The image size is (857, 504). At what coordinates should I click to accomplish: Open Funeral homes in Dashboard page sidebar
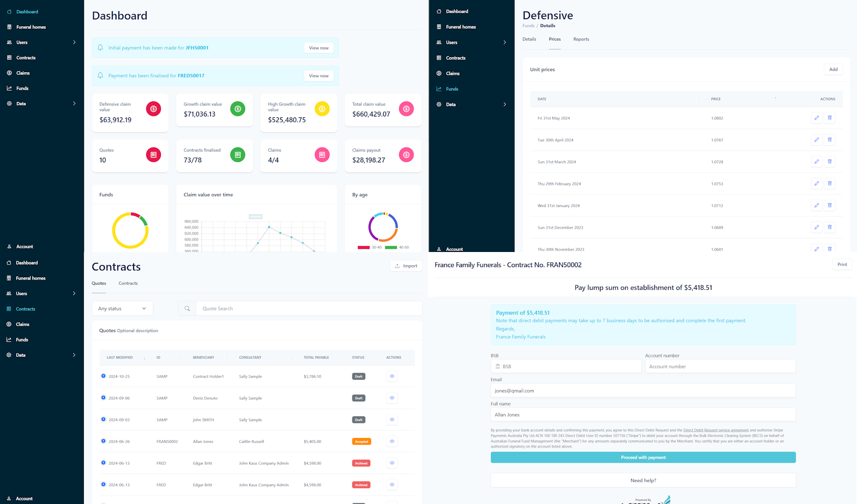pos(31,27)
